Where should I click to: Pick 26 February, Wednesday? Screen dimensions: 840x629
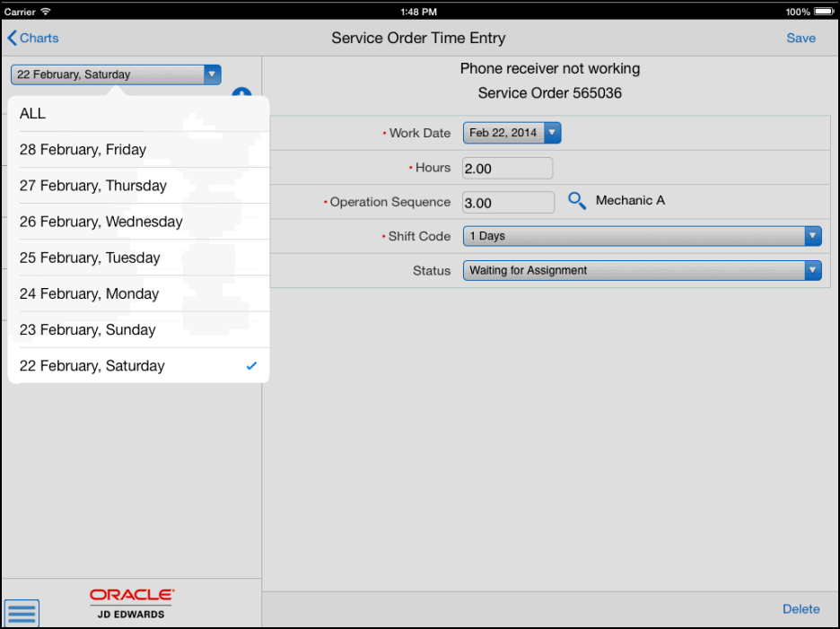(x=139, y=222)
